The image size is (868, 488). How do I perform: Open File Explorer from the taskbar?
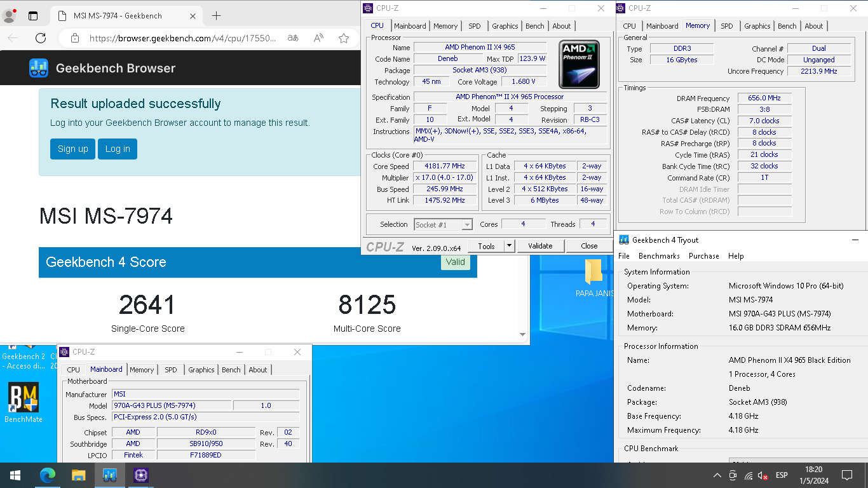pyautogui.click(x=78, y=475)
